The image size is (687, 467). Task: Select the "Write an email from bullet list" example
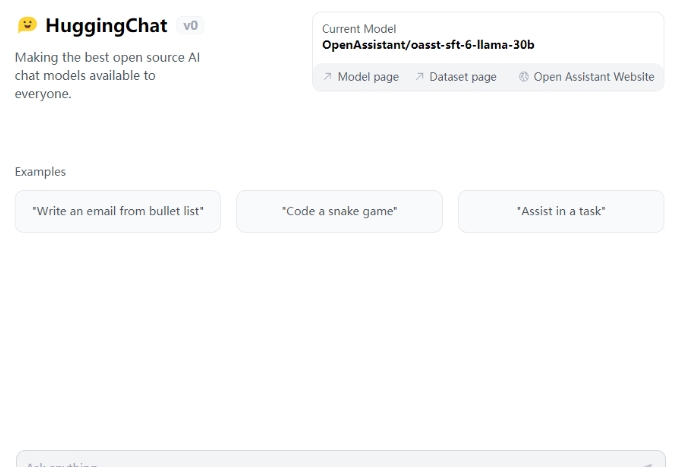(118, 211)
